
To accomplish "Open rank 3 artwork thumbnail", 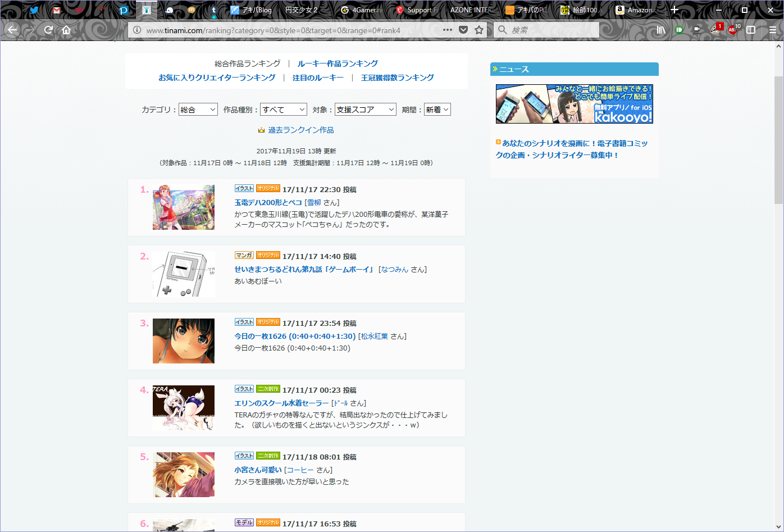I will (184, 341).
